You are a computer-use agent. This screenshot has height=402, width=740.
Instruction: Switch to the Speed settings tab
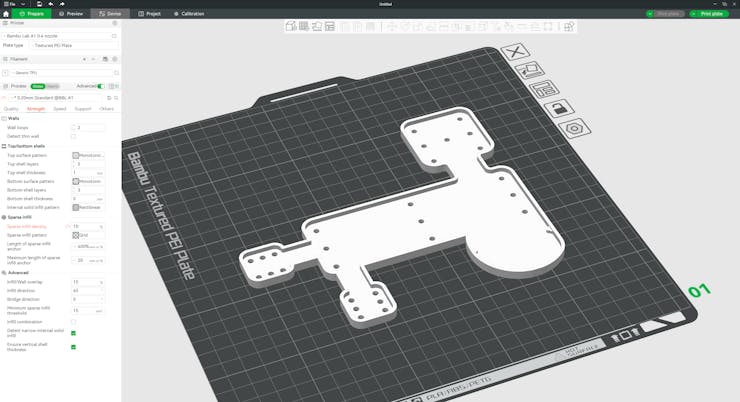coord(60,109)
